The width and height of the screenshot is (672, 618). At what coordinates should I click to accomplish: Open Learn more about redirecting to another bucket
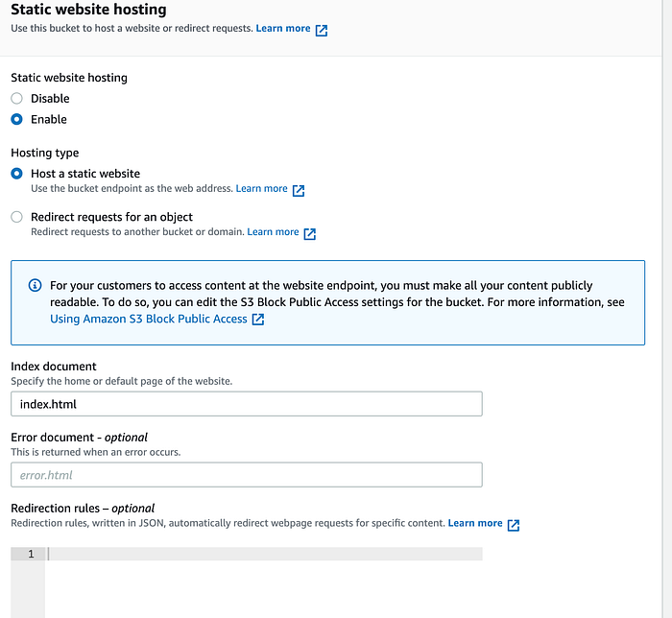tap(273, 231)
